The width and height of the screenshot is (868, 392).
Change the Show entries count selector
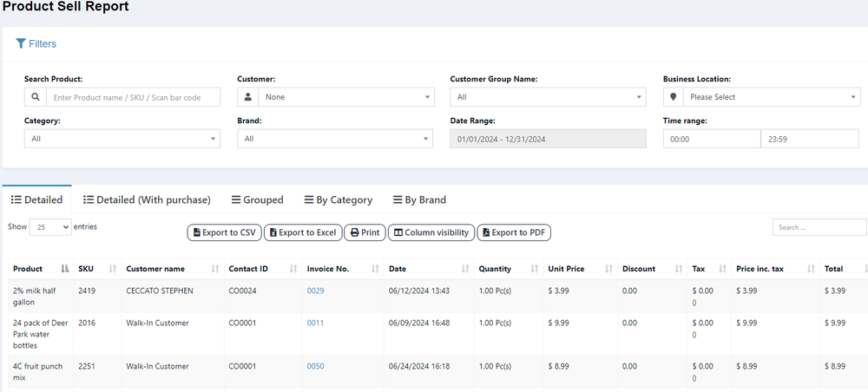point(50,227)
